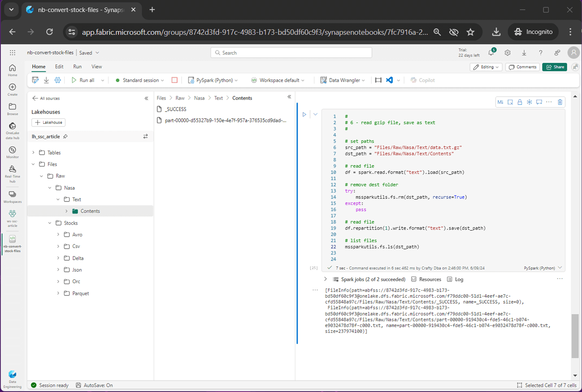Image resolution: width=582 pixels, height=392 pixels.
Task: Click the notifications bell icon
Action: pyautogui.click(x=491, y=53)
